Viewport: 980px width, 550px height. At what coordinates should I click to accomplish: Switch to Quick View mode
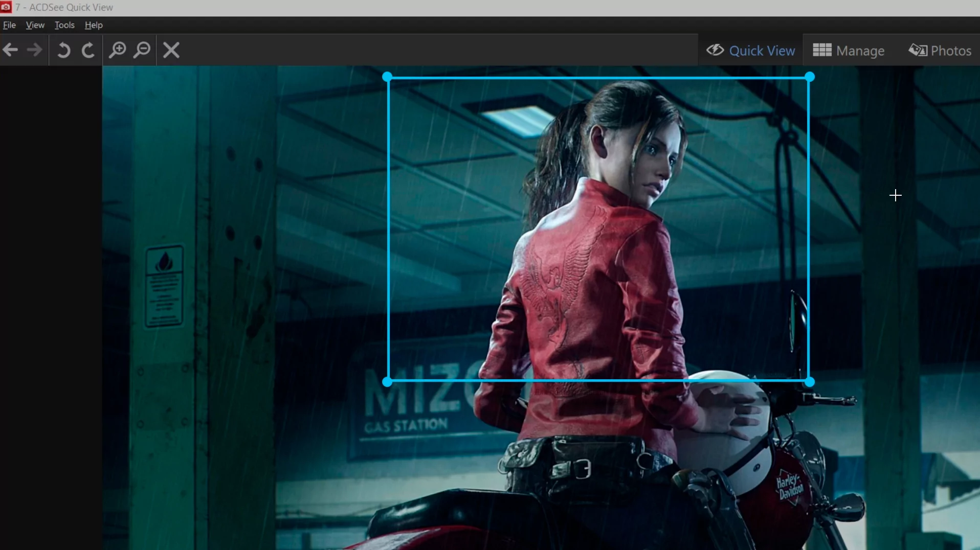pos(750,50)
